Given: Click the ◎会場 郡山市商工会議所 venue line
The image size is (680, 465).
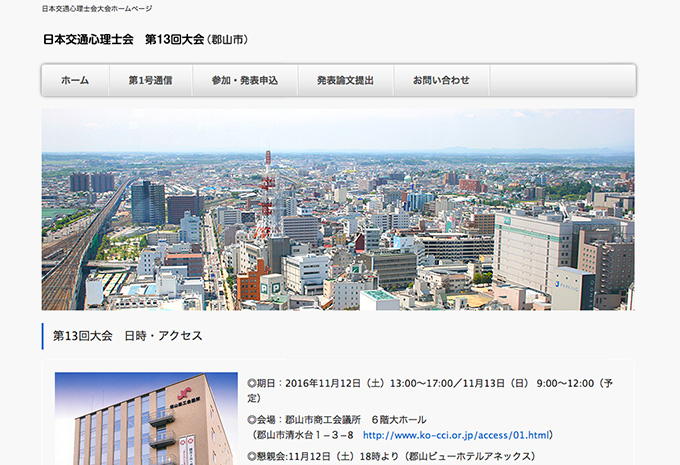Looking at the screenshot, I should pos(332,419).
